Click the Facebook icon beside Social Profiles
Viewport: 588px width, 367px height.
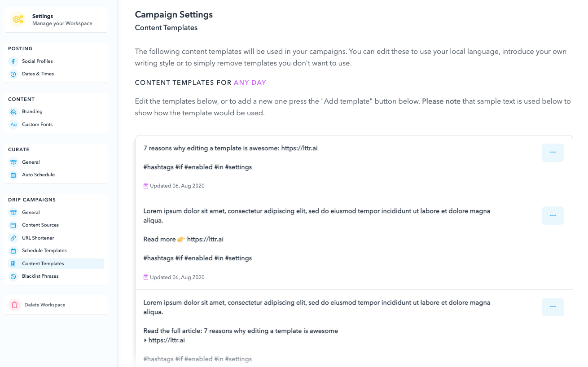13,61
